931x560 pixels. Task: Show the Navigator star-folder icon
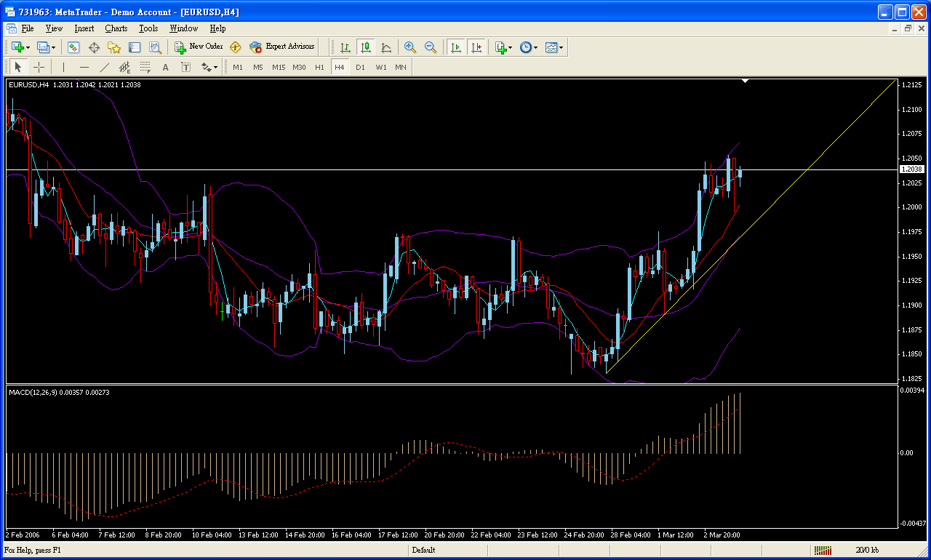pyautogui.click(x=114, y=47)
